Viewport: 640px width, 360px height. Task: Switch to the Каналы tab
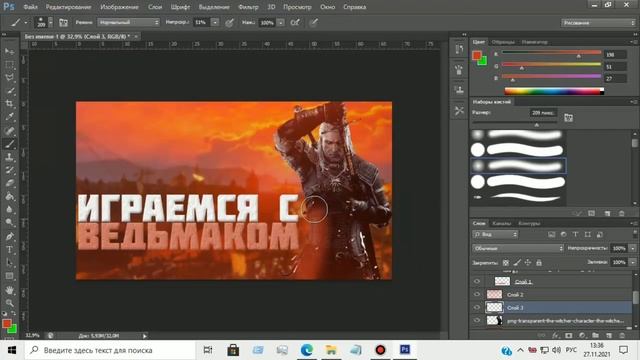(x=501, y=223)
